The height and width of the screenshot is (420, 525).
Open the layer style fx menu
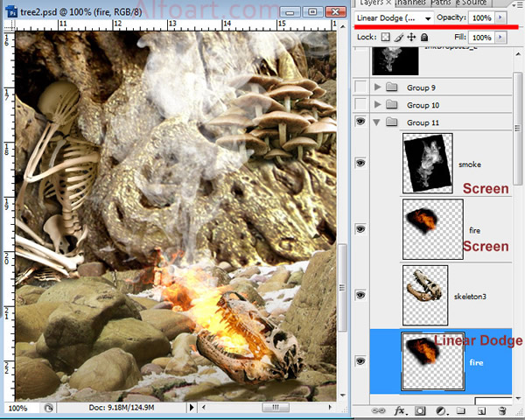pyautogui.click(x=400, y=409)
